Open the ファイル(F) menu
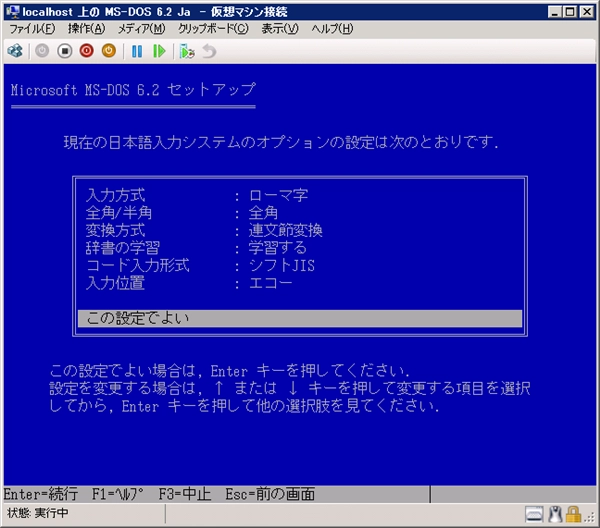This screenshot has height=528, width=600. [x=32, y=29]
